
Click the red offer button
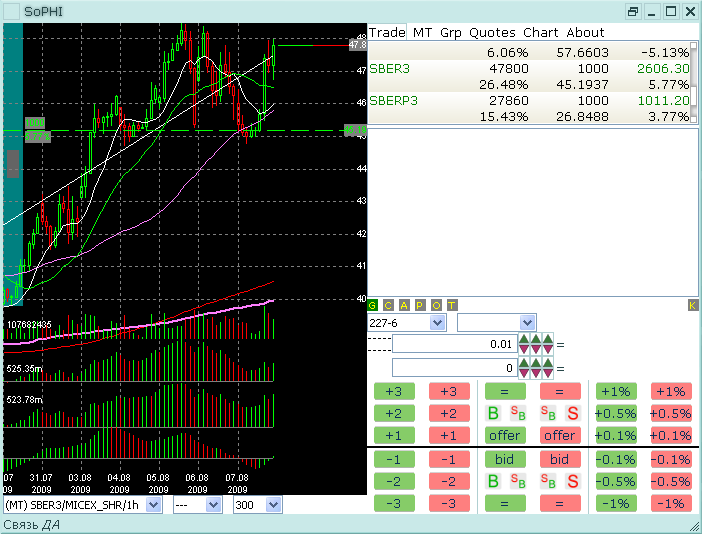[560, 435]
